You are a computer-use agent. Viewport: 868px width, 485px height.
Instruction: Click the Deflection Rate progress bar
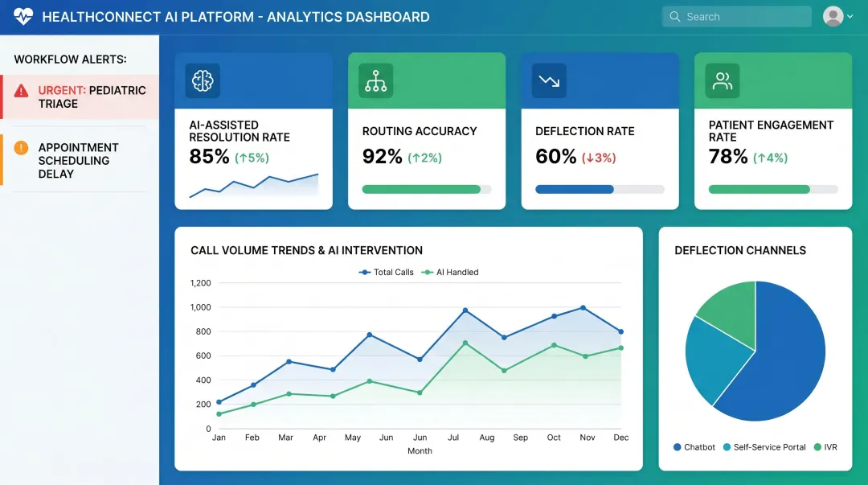tap(600, 189)
